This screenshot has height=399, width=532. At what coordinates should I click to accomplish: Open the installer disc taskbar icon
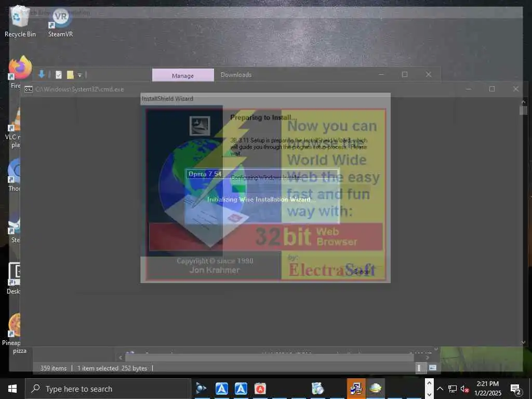coord(318,389)
